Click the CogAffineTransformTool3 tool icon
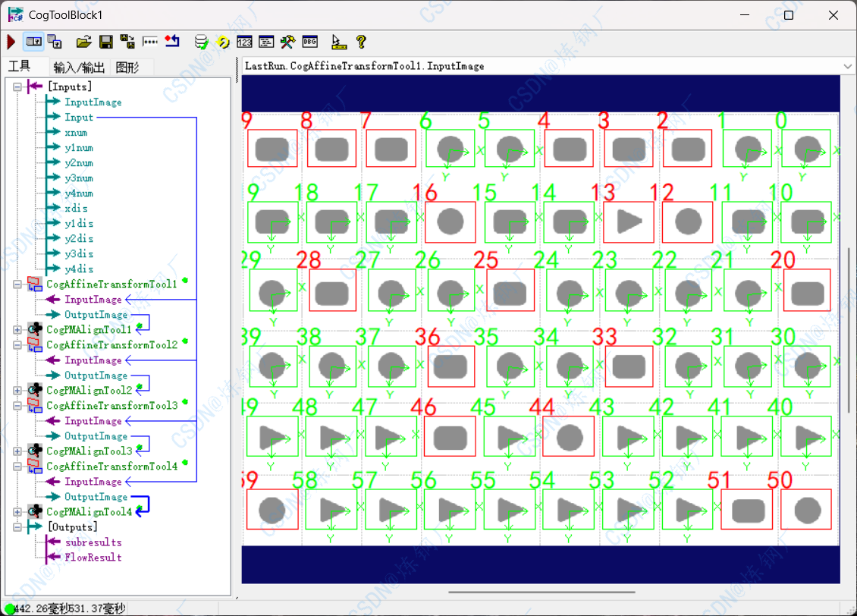This screenshot has width=857, height=616. tap(35, 405)
